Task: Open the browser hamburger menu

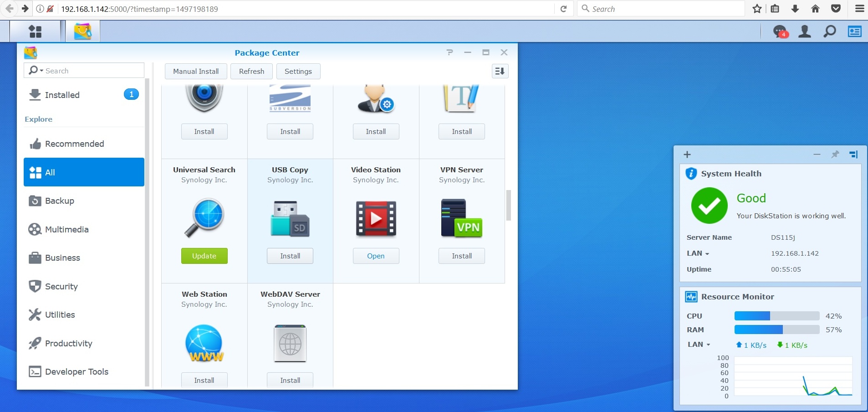Action: 859,9
